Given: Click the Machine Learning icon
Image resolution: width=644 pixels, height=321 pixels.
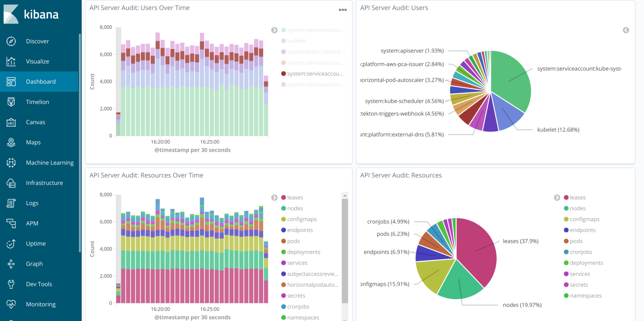Looking at the screenshot, I should click(11, 162).
